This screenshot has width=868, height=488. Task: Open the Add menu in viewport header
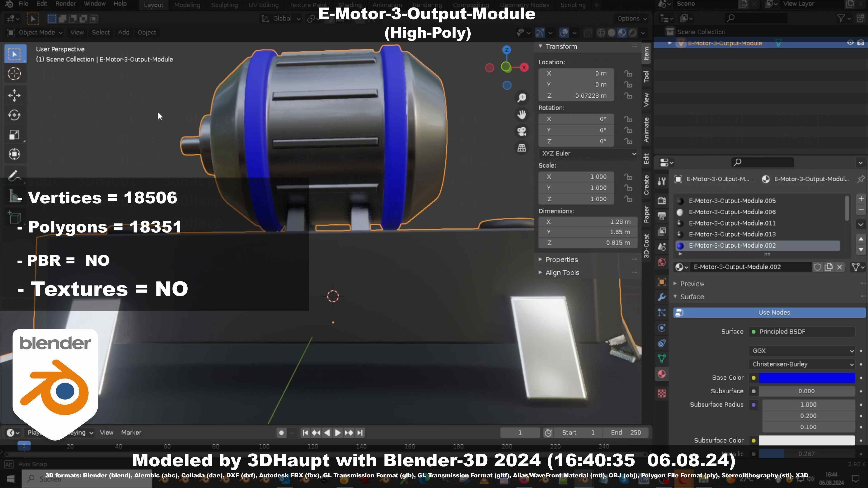tap(124, 32)
